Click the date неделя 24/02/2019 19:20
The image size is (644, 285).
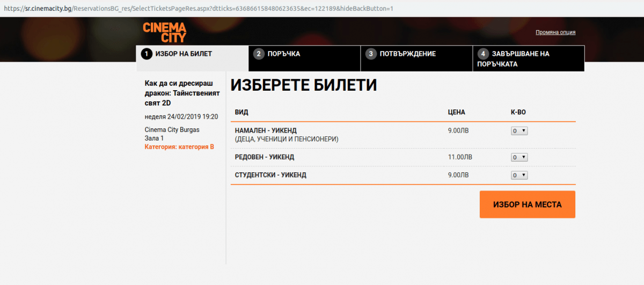tap(181, 116)
